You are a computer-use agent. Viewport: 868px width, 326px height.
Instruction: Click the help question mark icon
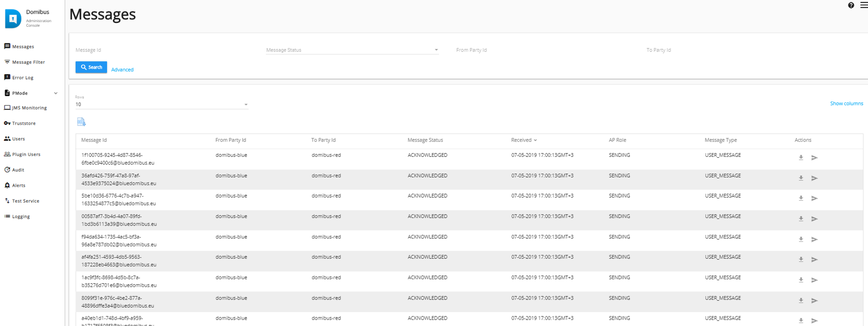(851, 5)
